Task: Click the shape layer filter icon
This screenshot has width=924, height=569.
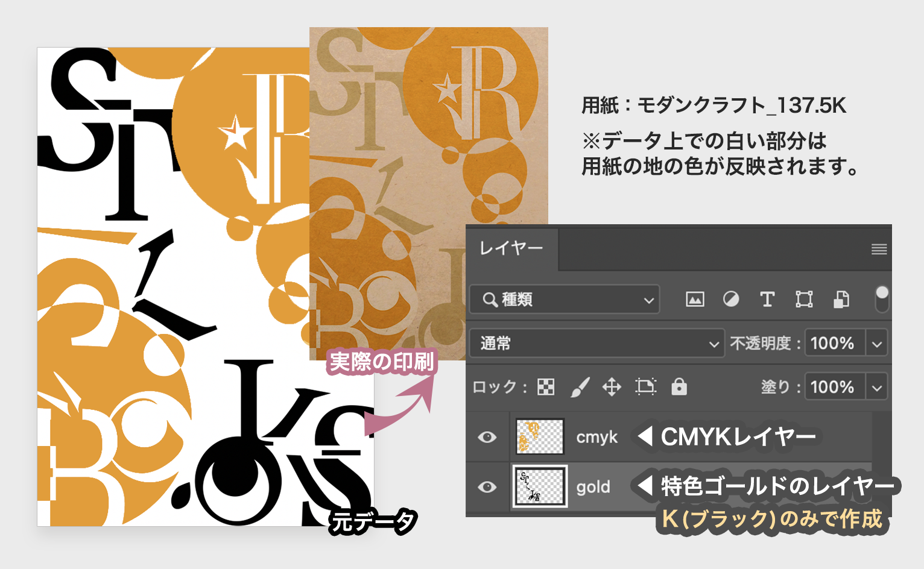Action: pyautogui.click(x=804, y=299)
